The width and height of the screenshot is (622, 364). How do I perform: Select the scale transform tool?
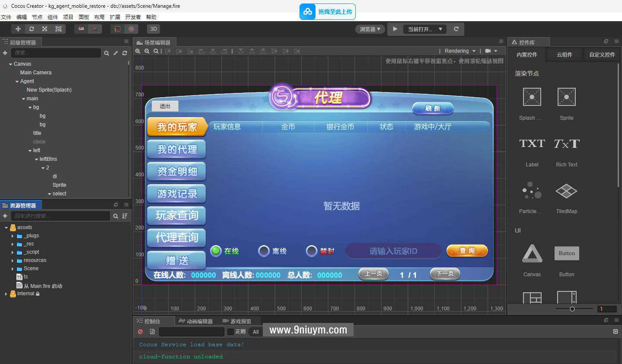[45, 29]
